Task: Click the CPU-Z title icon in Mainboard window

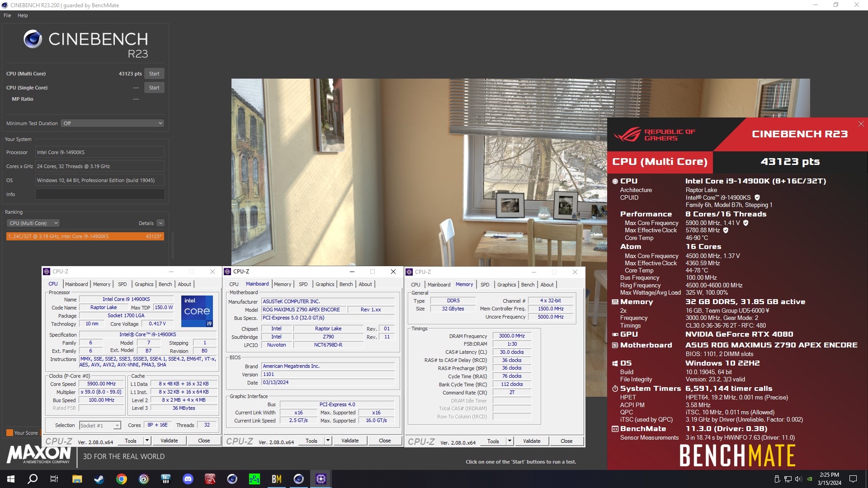Action: point(227,272)
